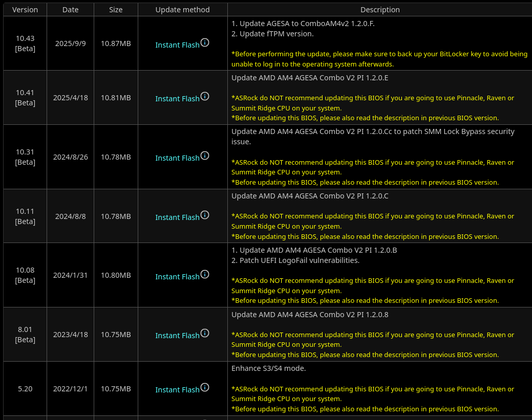Select version cell 10.41 [Beta]
532x420 pixels.
click(x=25, y=98)
